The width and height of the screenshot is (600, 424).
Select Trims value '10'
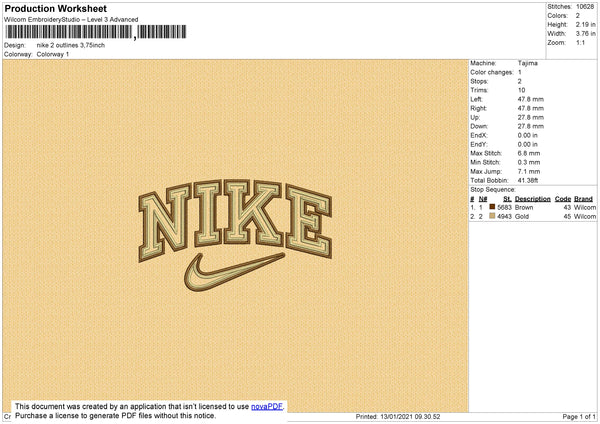(521, 90)
